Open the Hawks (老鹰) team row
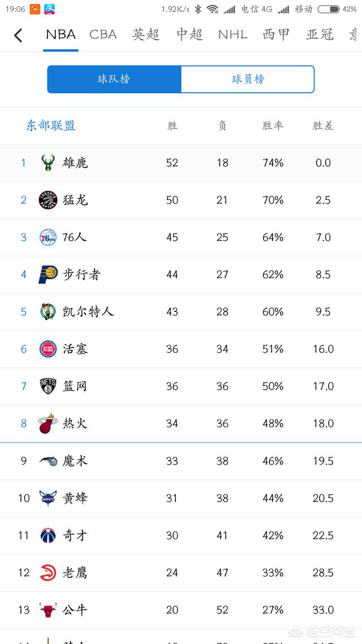The image size is (362, 644). tap(181, 573)
